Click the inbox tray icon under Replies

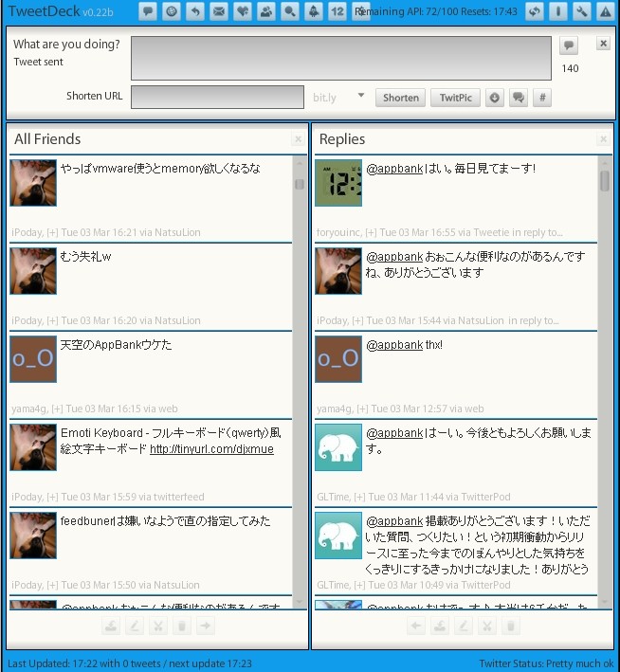click(x=440, y=626)
